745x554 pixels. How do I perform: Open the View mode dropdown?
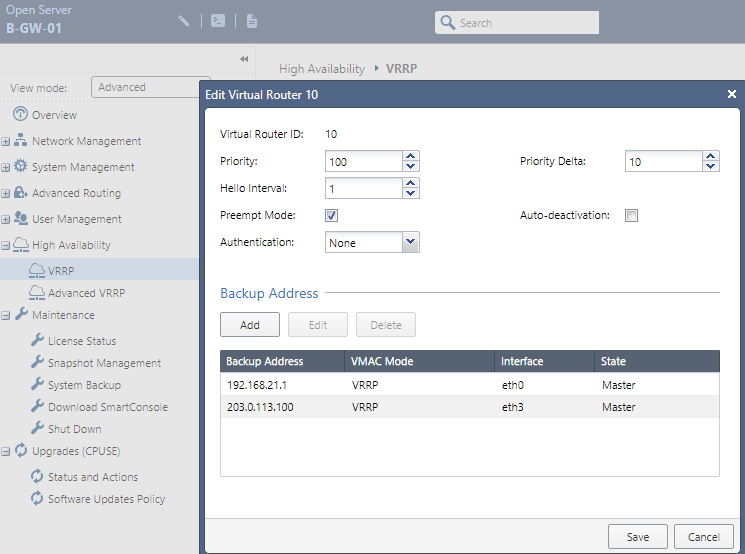(x=150, y=87)
